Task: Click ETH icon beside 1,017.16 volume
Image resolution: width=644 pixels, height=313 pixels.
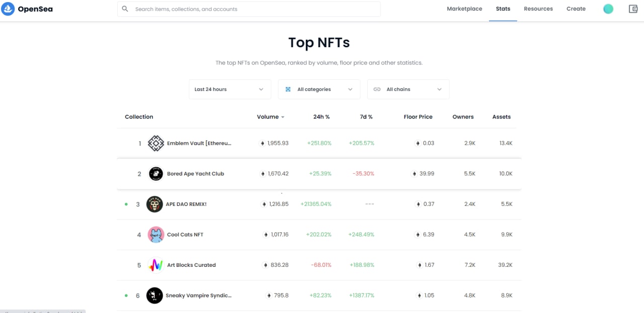Action: tap(266, 235)
